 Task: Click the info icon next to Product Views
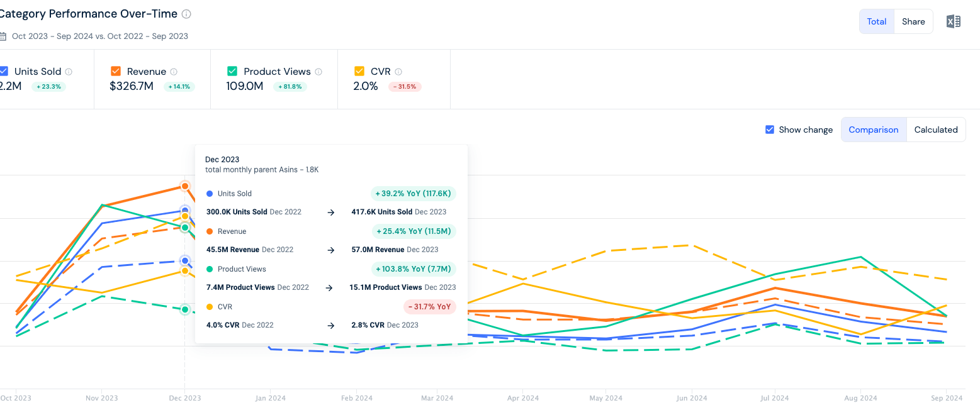pos(318,72)
